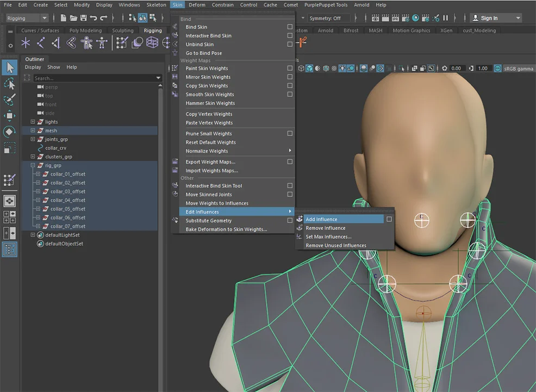Screen dimensions: 536x392
Task: Expand the joints_grp node
Action: [x=33, y=139]
